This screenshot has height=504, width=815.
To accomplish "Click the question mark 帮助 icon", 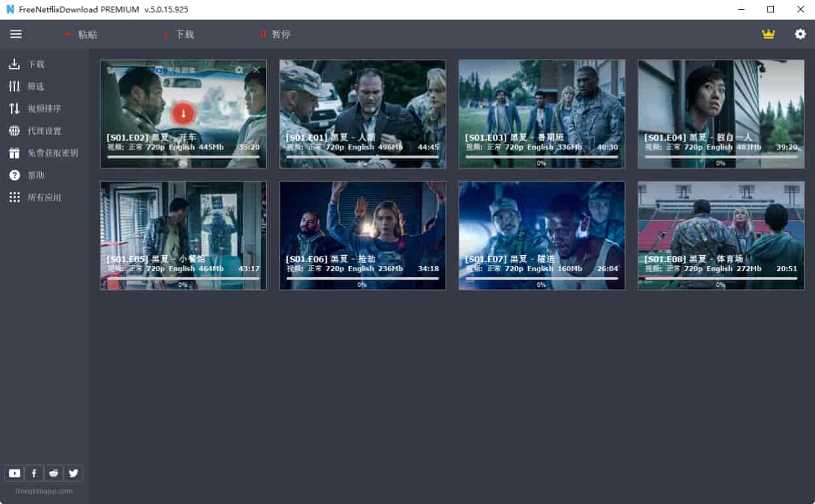I will (x=14, y=175).
